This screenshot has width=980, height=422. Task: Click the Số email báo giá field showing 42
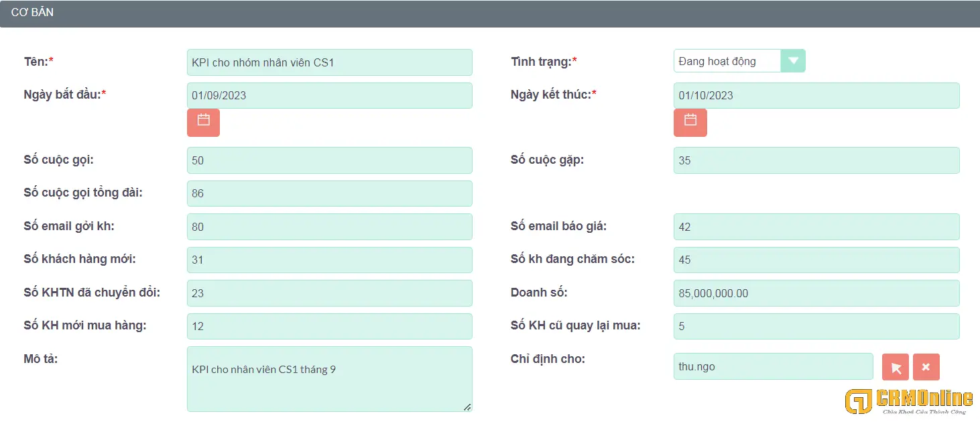click(x=816, y=227)
